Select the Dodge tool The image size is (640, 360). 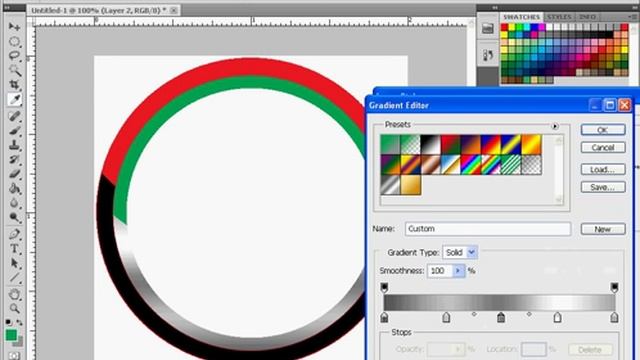click(14, 218)
